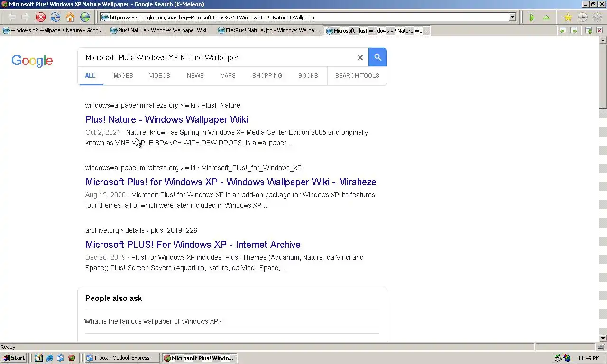The height and width of the screenshot is (364, 607).
Task: Click the 'archive.org › details › plus_20191226' breadcrumb
Action: 141,230
